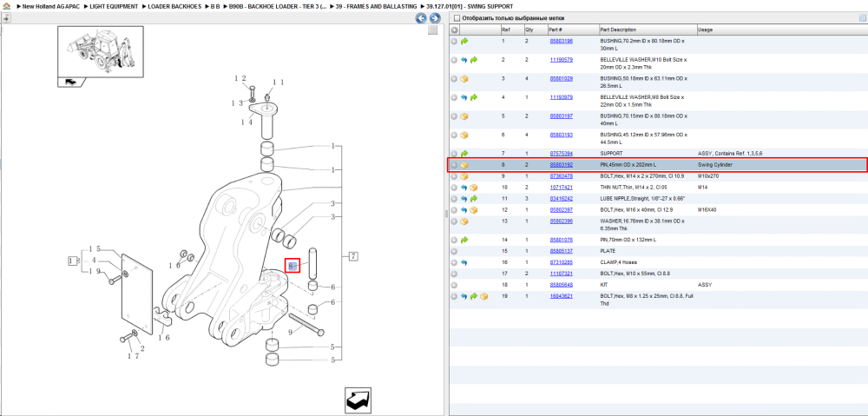Open B B breadcrumb
Viewport: 868px width, 416px height.
tap(215, 7)
